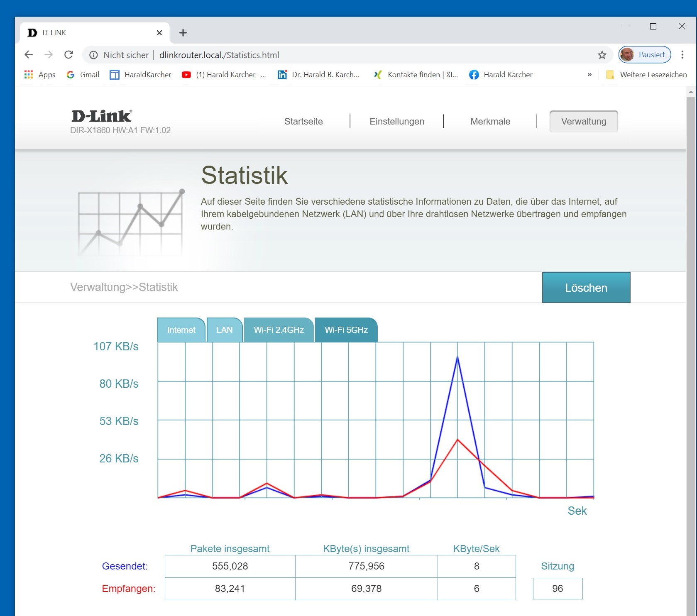Open the HaraldKarcher bookmark
Screen dimensions: 697x616
pos(140,75)
